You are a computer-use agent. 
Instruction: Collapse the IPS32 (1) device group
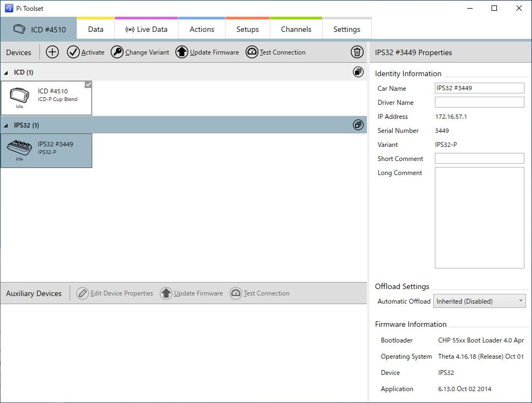coord(6,126)
